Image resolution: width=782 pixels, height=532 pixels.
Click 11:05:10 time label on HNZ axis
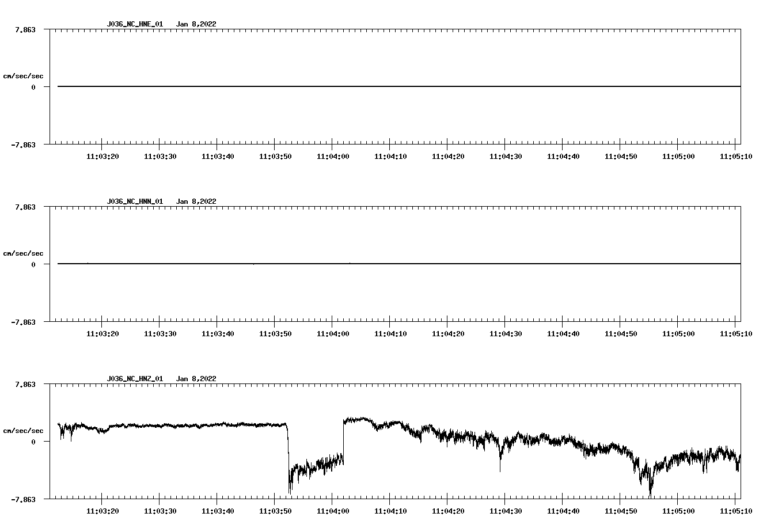[736, 511]
